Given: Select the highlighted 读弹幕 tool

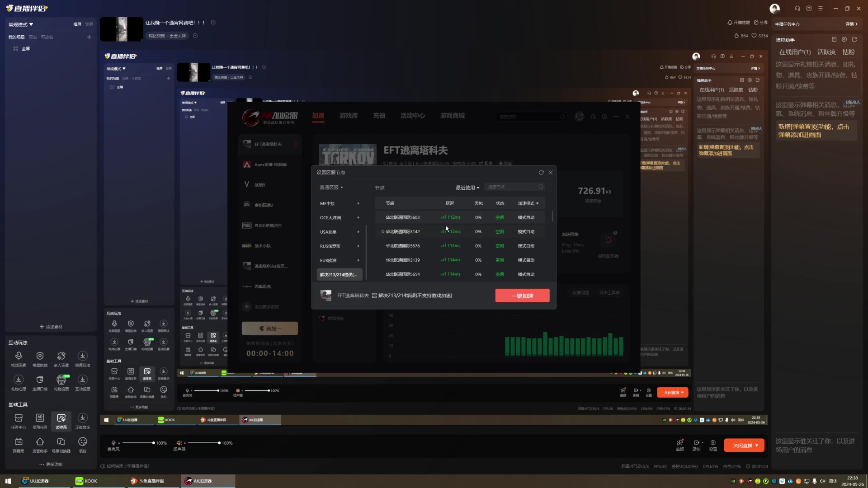Looking at the screenshot, I should click(61, 421).
